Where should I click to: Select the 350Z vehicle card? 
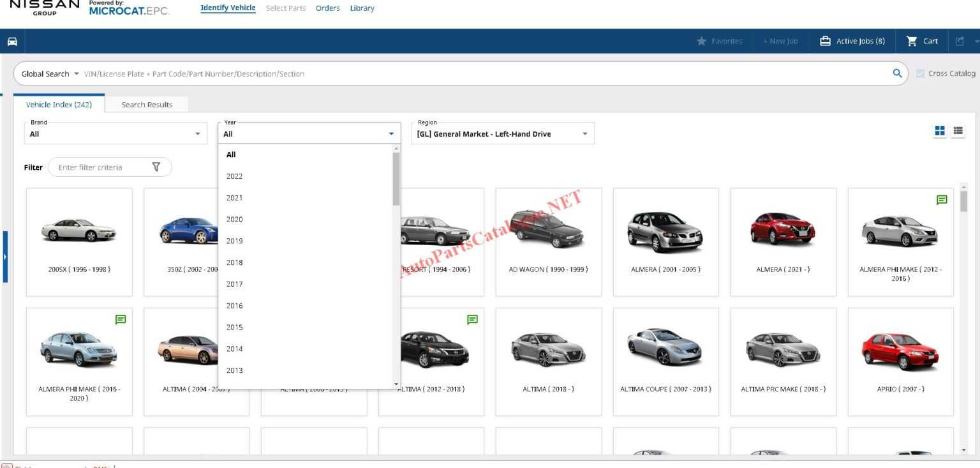(181, 242)
